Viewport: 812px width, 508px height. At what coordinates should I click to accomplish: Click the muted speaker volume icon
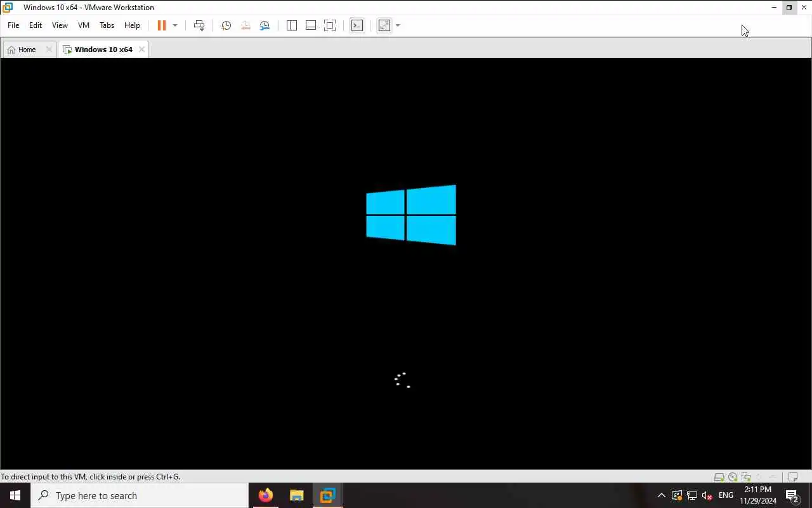click(x=707, y=495)
